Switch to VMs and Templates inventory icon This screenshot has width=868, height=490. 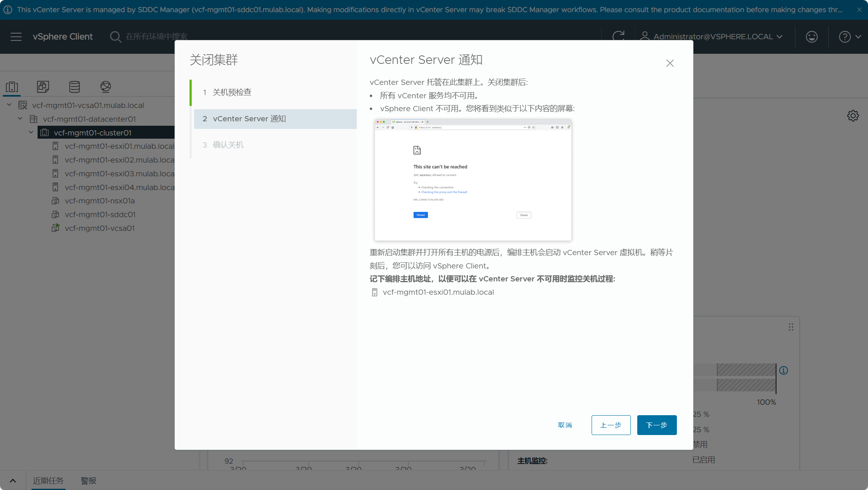tap(43, 87)
